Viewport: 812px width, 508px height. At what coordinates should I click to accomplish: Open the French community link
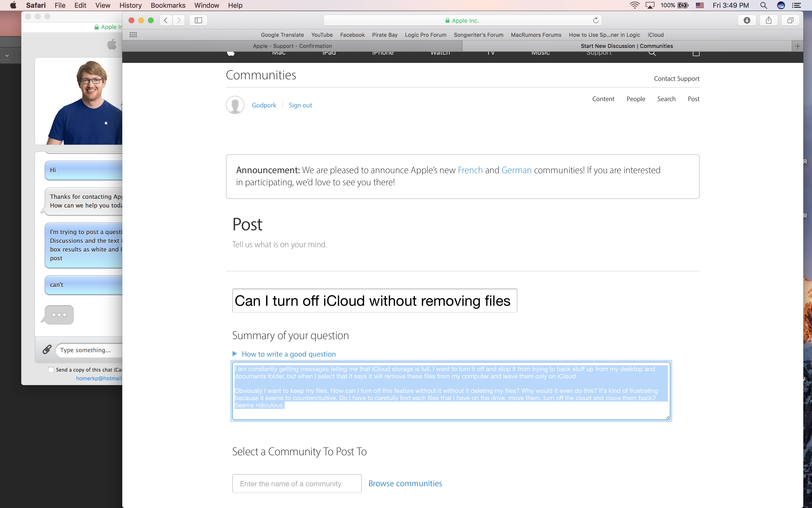(x=470, y=170)
